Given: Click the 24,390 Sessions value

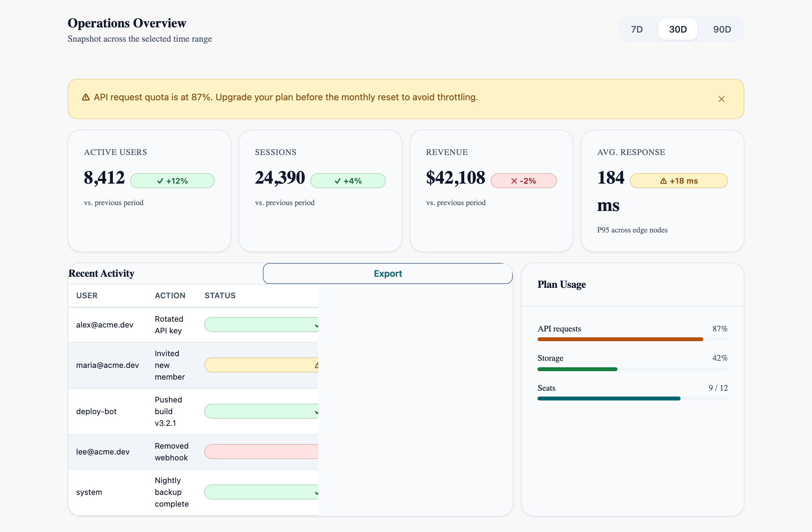Looking at the screenshot, I should [280, 177].
